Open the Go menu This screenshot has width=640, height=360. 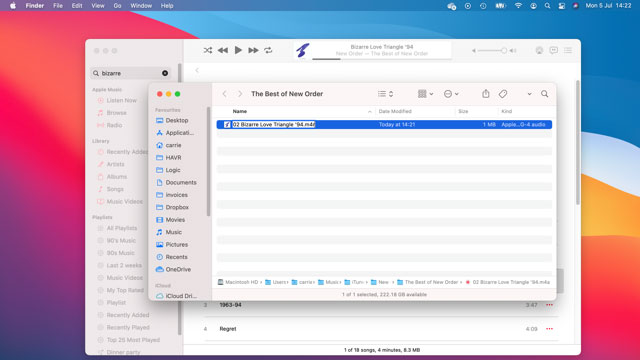[118, 6]
